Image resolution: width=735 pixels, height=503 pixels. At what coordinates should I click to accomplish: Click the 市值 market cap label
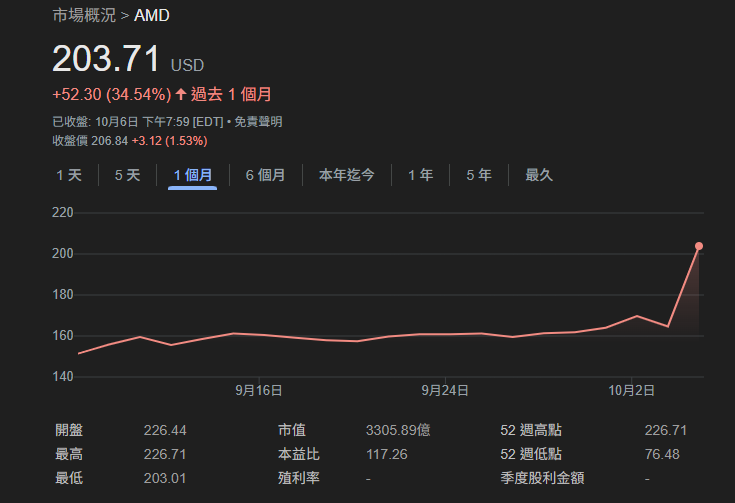(x=290, y=431)
